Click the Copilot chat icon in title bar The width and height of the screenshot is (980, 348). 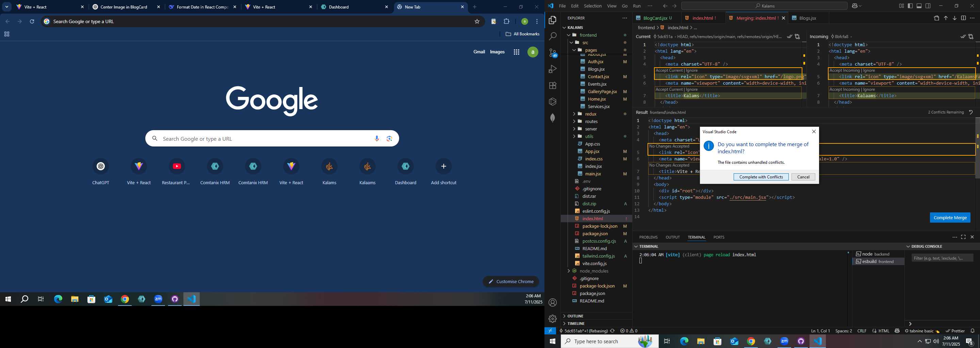tap(855, 6)
